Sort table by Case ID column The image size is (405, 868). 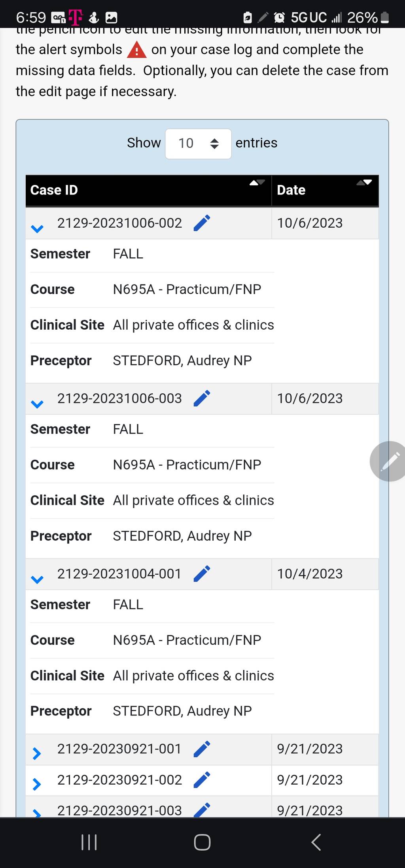click(x=149, y=191)
